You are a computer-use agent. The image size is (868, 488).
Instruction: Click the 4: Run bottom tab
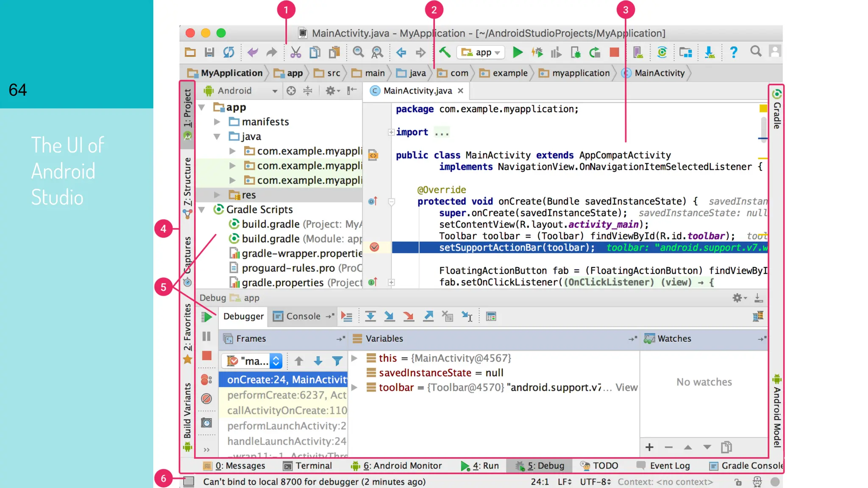tap(480, 466)
